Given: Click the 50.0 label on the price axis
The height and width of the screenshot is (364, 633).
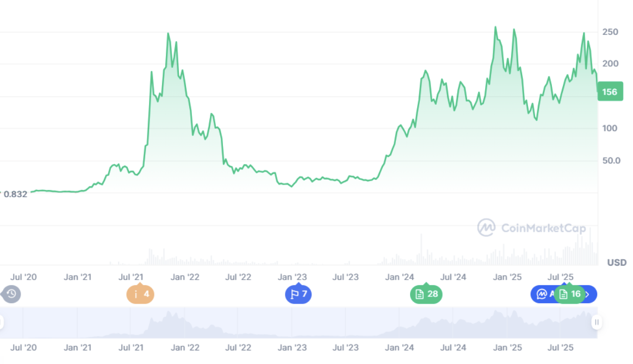Looking at the screenshot, I should (x=609, y=161).
